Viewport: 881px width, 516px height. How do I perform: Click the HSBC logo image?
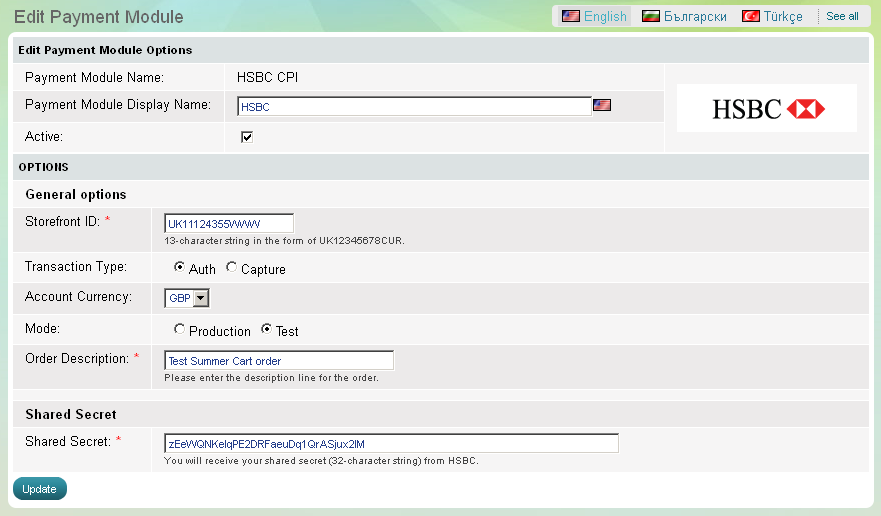pyautogui.click(x=766, y=108)
